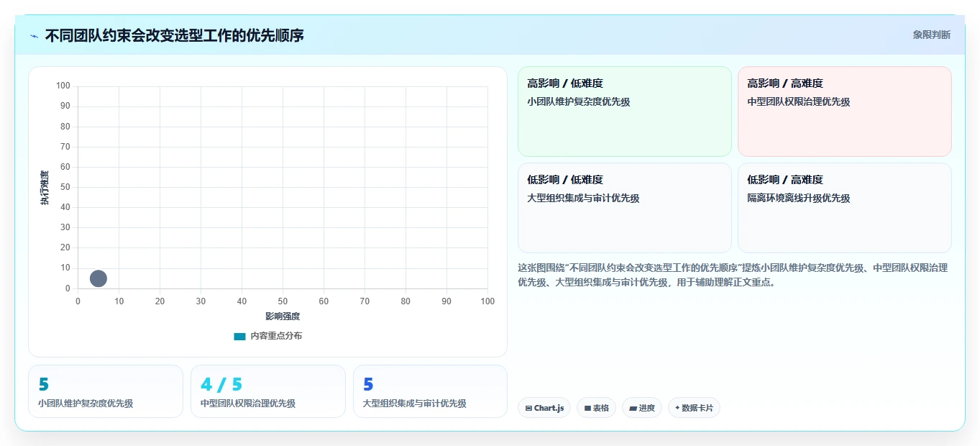Click the 进度 chip icon
The height and width of the screenshot is (446, 980).
[633, 408]
